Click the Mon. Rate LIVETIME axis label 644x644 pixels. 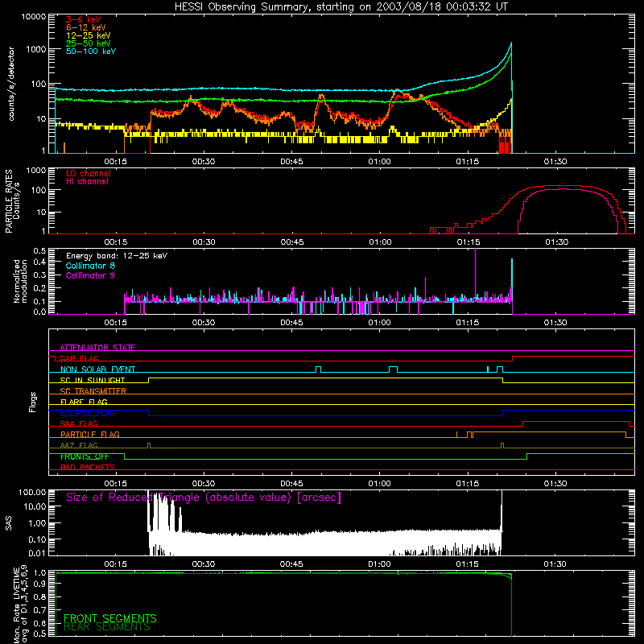pyautogui.click(x=21, y=605)
